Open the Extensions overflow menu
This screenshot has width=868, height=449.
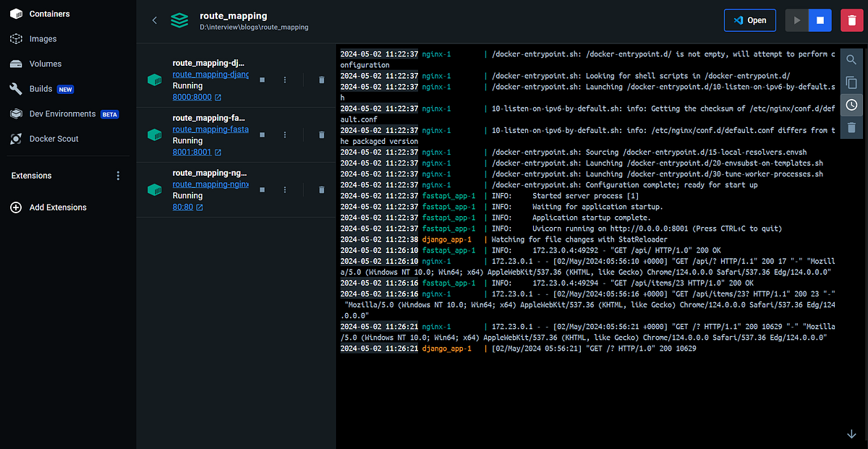[116, 175]
